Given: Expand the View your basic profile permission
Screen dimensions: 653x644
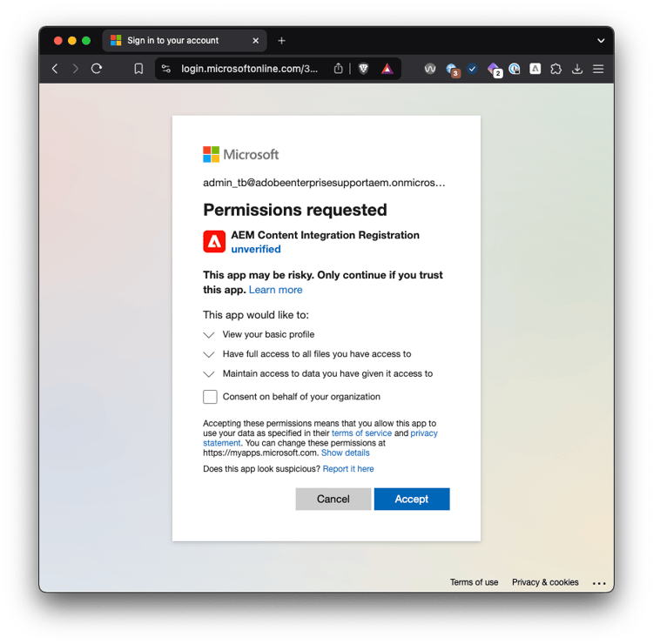Looking at the screenshot, I should [209, 335].
